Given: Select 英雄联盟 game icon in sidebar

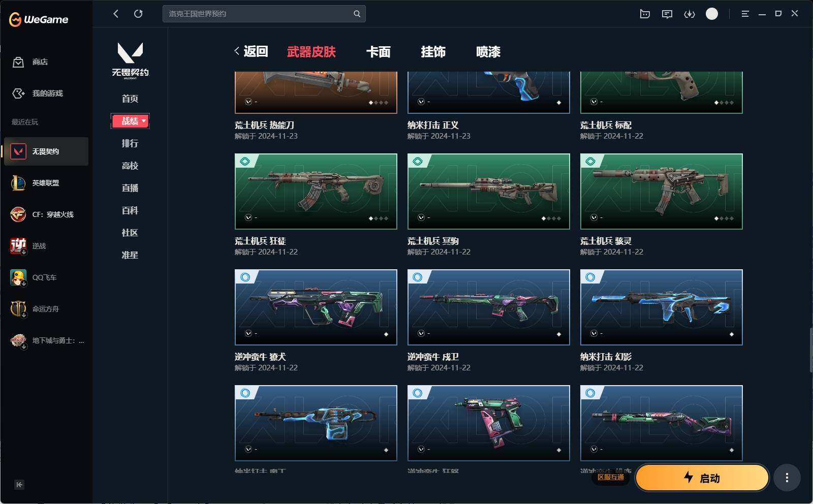Looking at the screenshot, I should pos(18,183).
